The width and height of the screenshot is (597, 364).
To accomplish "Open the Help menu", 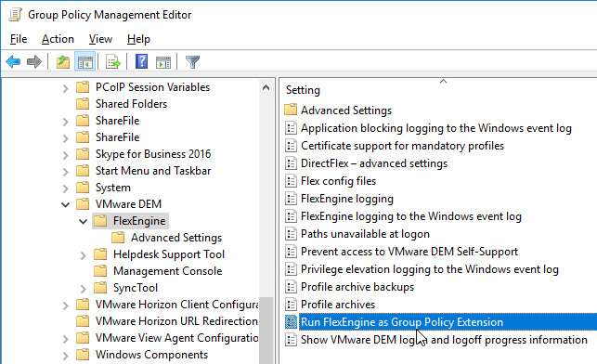I will (x=138, y=39).
